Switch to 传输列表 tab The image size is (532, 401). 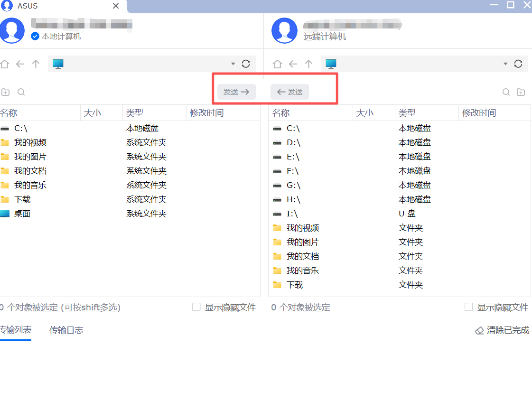pos(16,330)
